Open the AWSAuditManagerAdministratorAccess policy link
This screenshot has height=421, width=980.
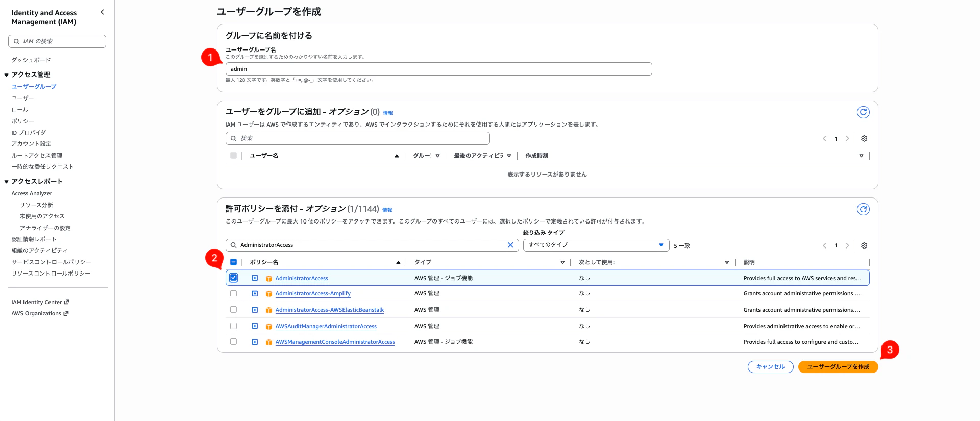click(x=326, y=327)
